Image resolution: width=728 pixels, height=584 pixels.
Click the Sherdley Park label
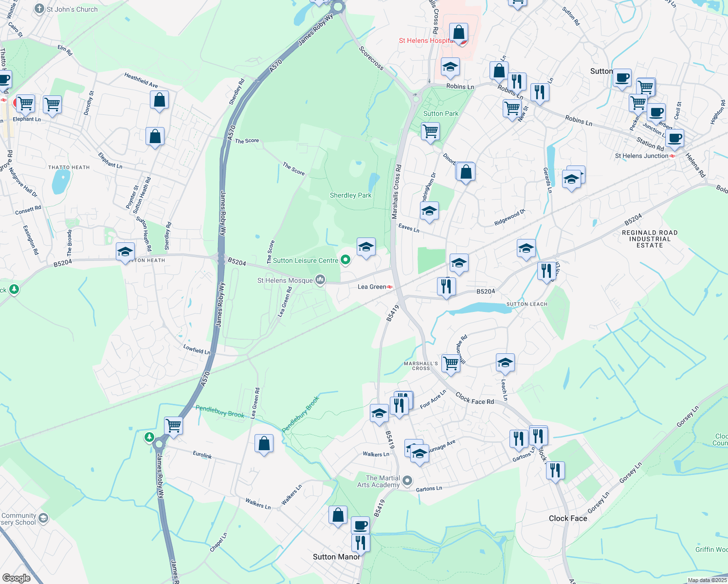[x=350, y=195]
